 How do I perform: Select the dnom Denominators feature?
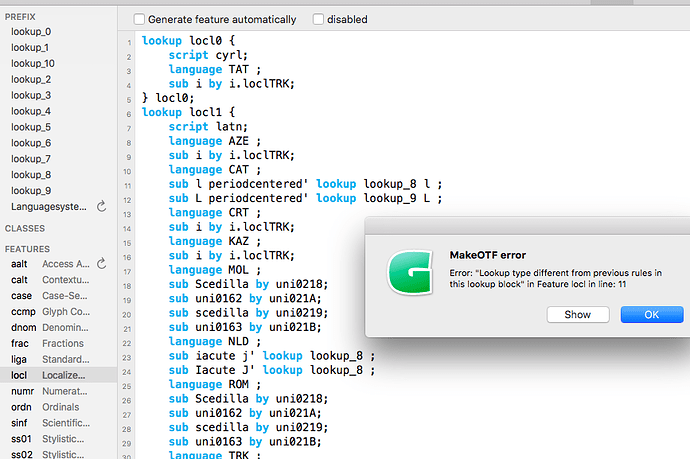tap(50, 327)
